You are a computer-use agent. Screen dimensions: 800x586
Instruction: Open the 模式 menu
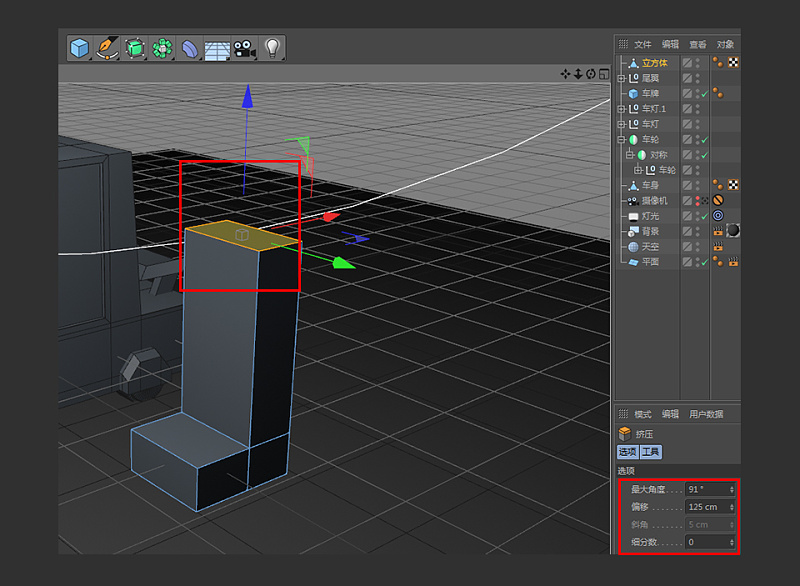(643, 414)
